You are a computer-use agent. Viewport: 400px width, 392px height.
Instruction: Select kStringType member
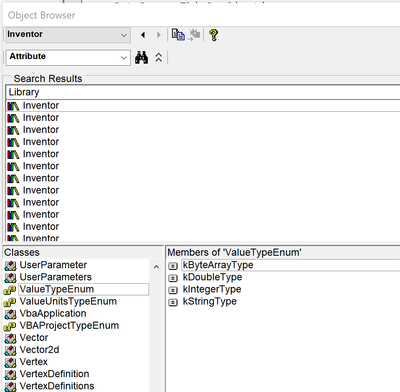pos(210,301)
